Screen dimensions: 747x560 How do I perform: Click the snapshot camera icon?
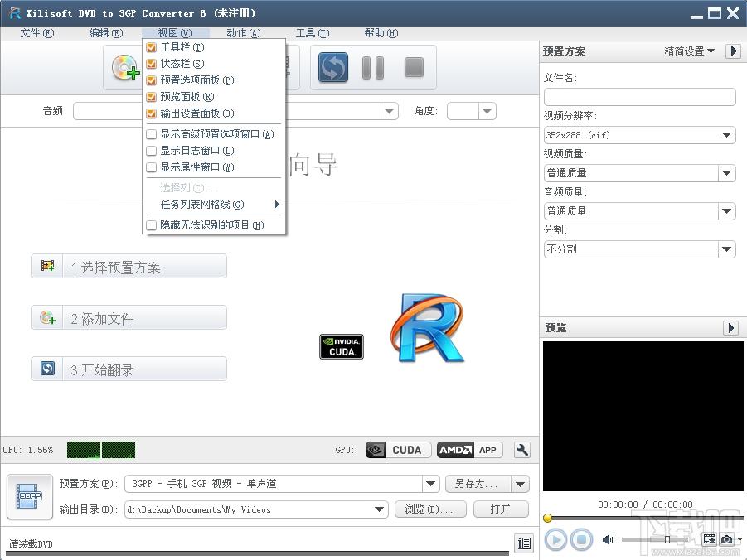pyautogui.click(x=726, y=539)
